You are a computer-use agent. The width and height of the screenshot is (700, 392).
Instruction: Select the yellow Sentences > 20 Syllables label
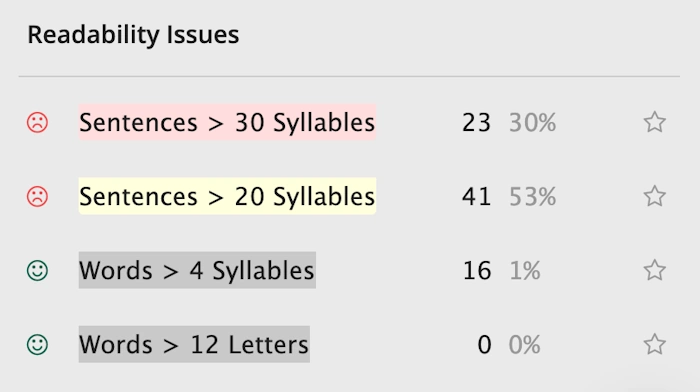[227, 196]
